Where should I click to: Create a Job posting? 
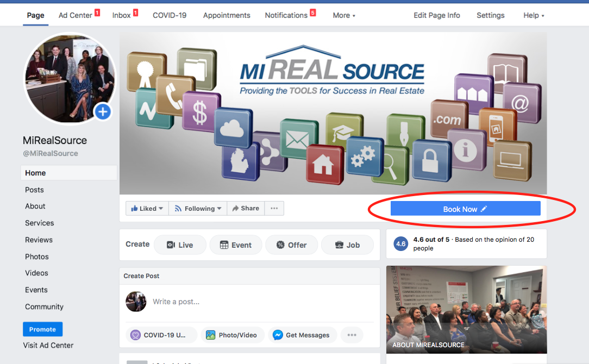pyautogui.click(x=347, y=245)
